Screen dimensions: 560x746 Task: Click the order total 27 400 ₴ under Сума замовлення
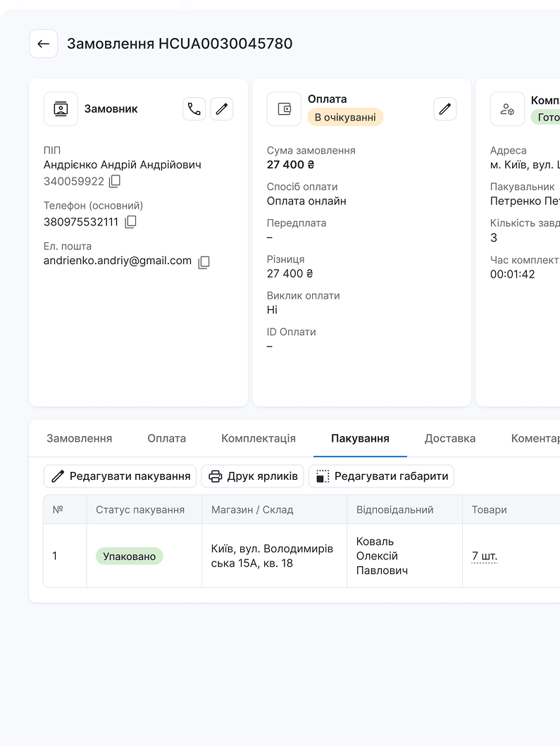pos(291,165)
